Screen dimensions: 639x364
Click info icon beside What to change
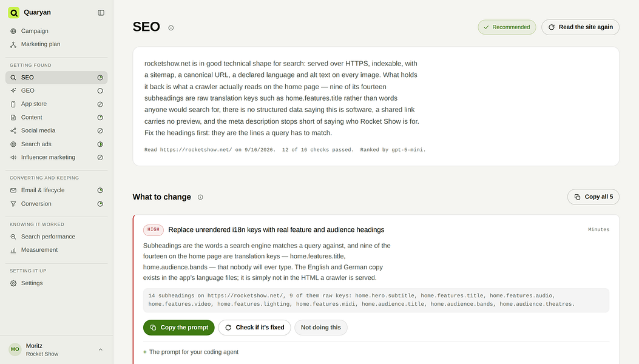[200, 197]
